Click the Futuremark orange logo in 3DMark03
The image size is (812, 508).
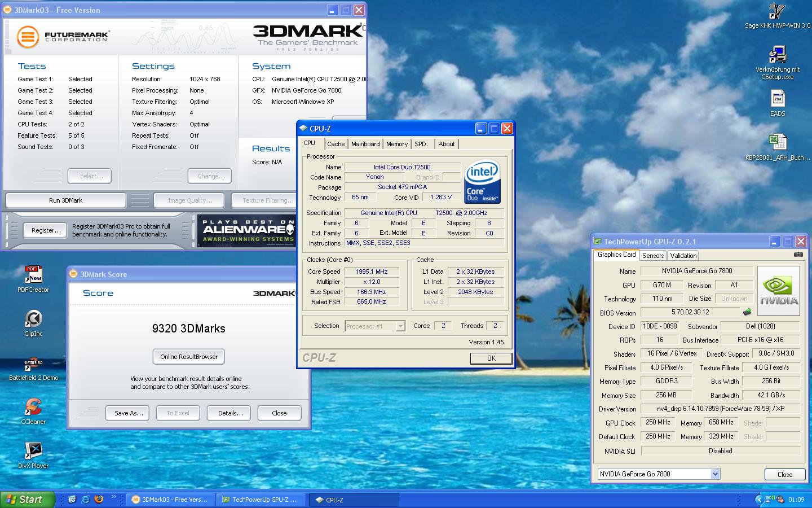point(27,37)
